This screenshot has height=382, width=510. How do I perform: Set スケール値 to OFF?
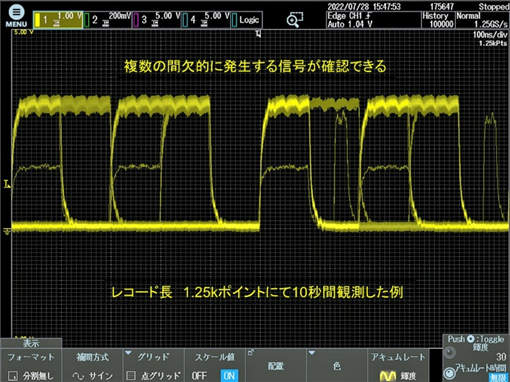point(199,376)
